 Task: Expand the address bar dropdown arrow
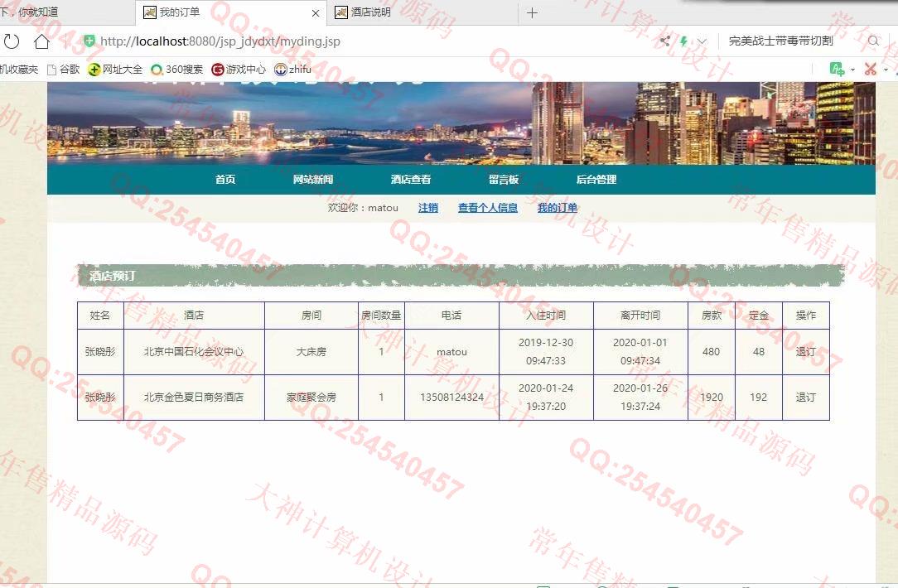point(702,41)
